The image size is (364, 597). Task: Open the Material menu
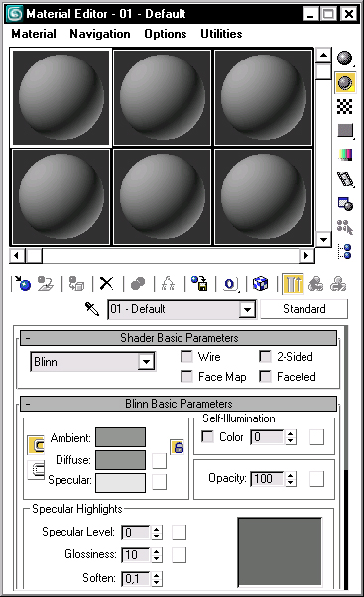[34, 34]
